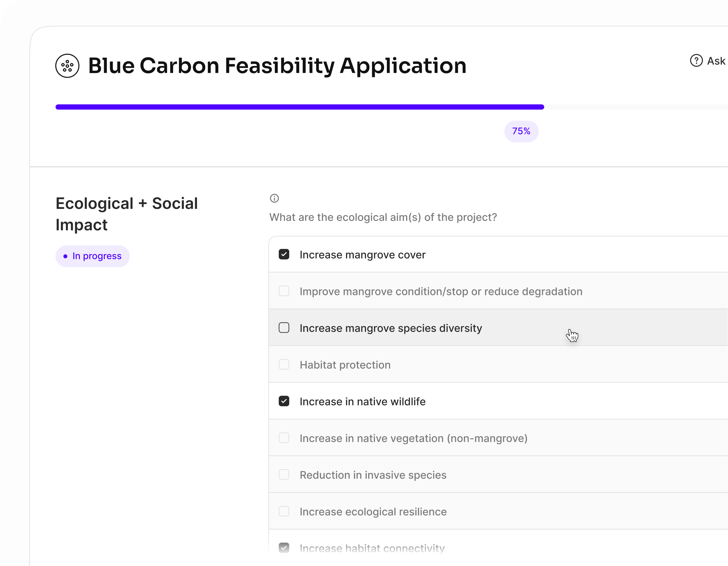Viewport: 728px width, 566px height.
Task: Uncheck Increase in native wildlife
Action: point(284,401)
